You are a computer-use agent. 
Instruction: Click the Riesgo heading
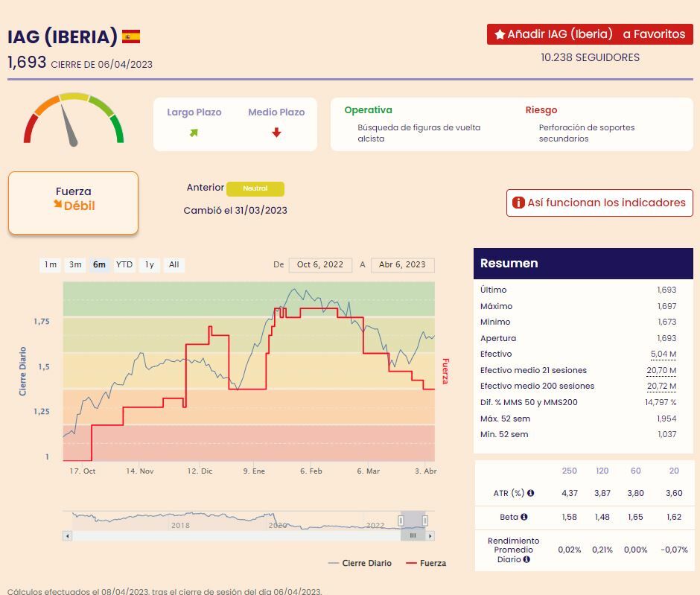point(541,109)
